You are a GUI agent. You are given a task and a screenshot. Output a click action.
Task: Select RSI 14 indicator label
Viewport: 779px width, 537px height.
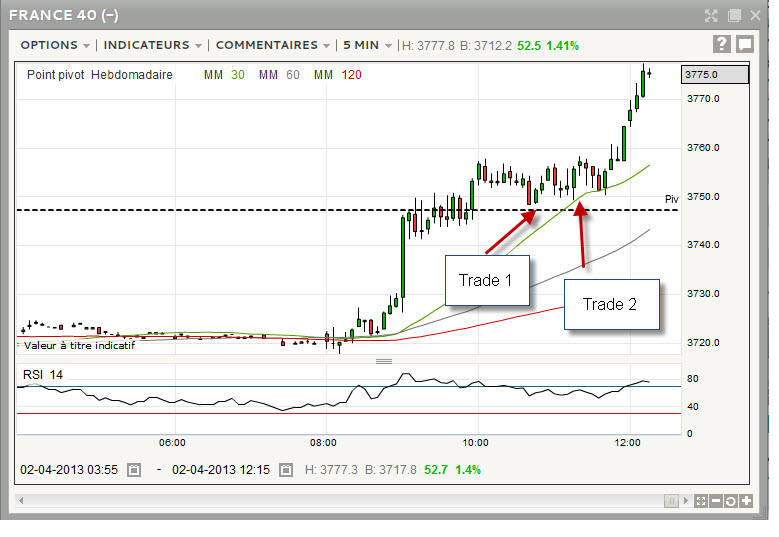coord(43,375)
